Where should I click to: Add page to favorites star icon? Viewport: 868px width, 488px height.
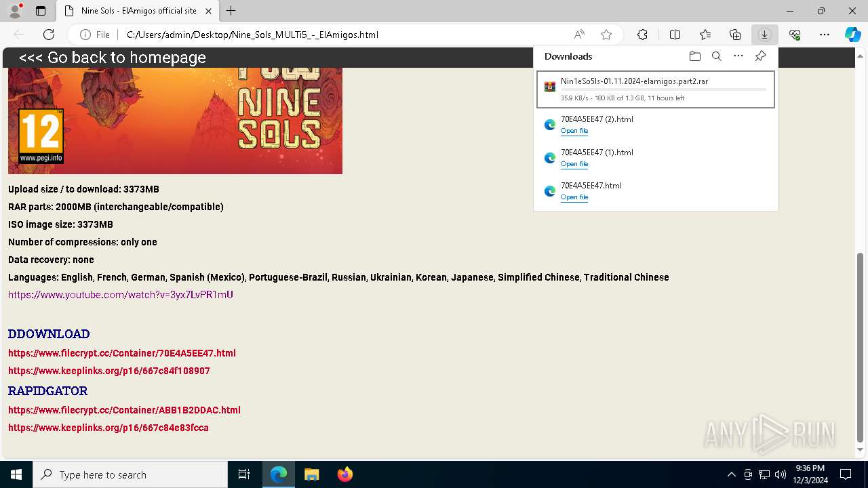(606, 35)
